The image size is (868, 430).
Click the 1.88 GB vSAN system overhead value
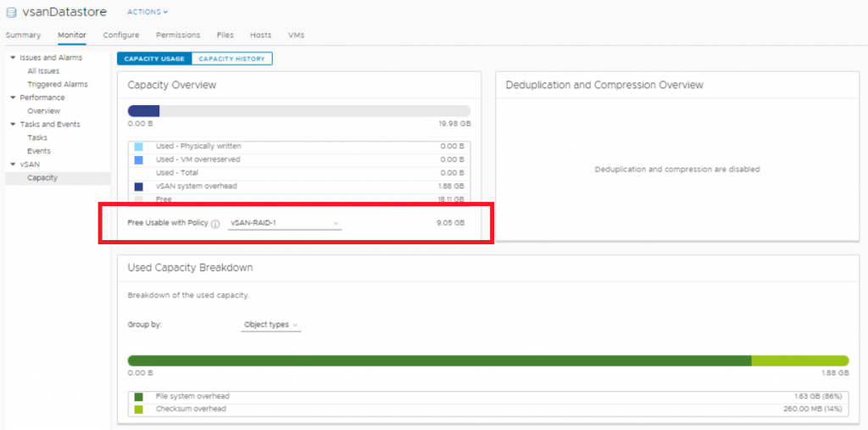pos(451,187)
